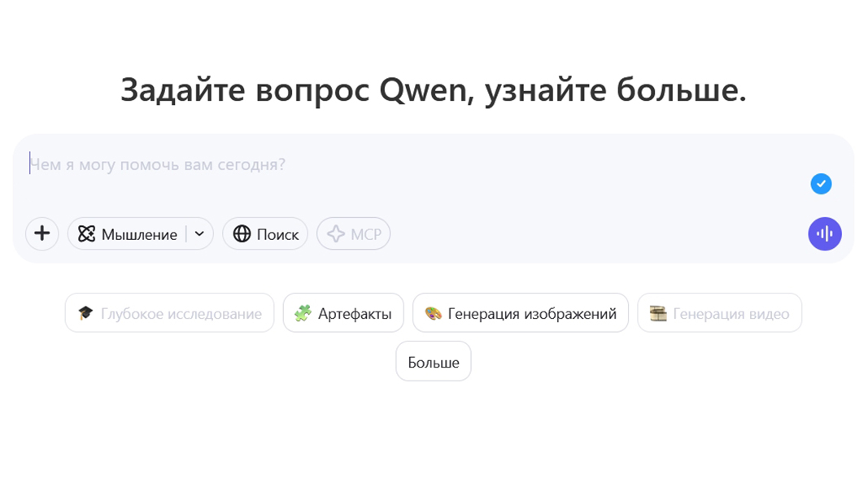This screenshot has height=488, width=868.
Task: Toggle the MCP option
Action: pos(353,233)
